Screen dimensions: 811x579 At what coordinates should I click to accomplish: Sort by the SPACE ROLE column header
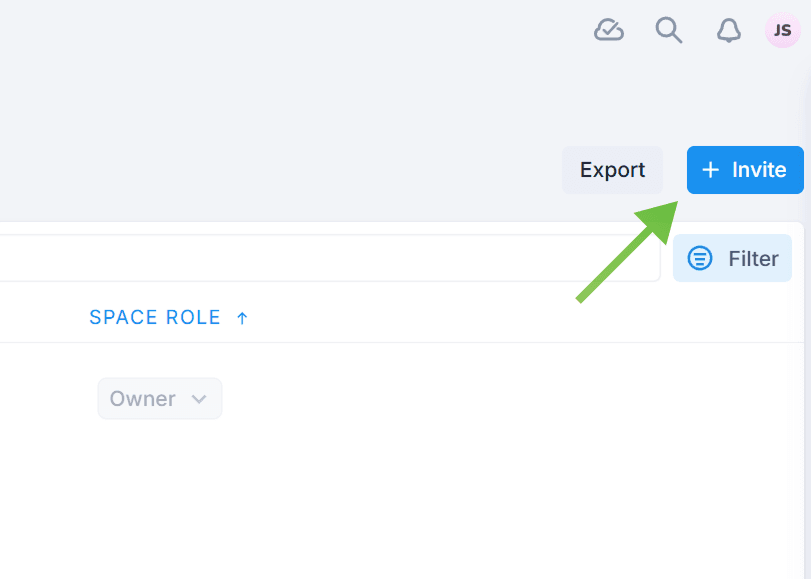tap(155, 318)
